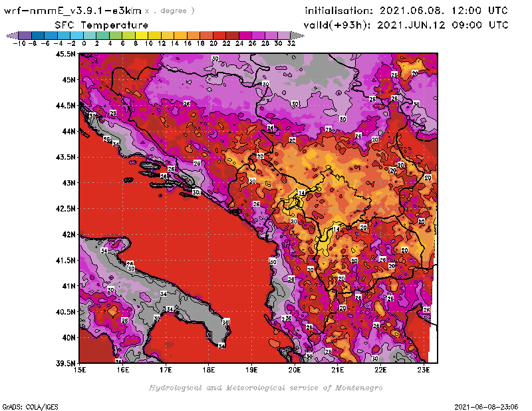Click the 16E longitude label
This screenshot has width=532, height=411.
pos(123,370)
